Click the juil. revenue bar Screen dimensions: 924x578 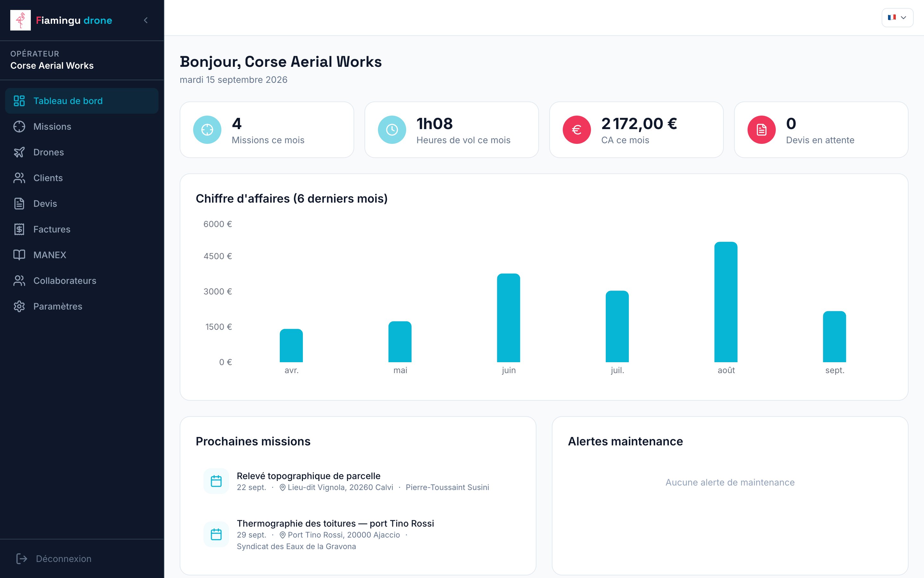(x=617, y=327)
